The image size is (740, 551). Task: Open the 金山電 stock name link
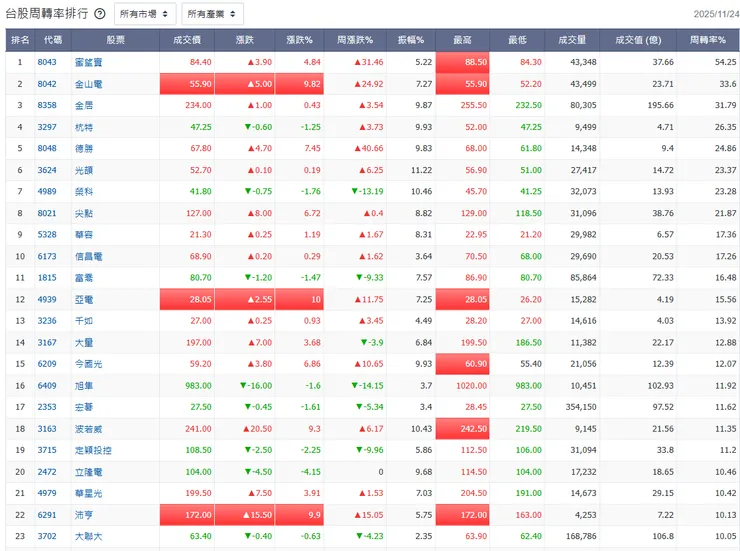[88, 84]
